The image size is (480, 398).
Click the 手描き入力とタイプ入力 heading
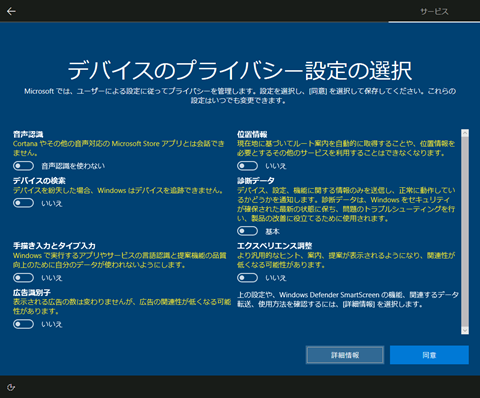point(54,246)
